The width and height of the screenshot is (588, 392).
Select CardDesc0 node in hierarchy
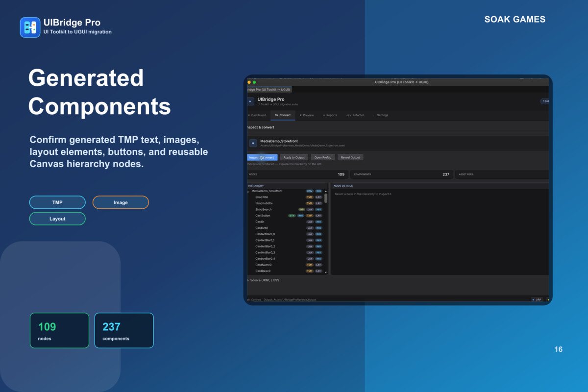tap(263, 271)
